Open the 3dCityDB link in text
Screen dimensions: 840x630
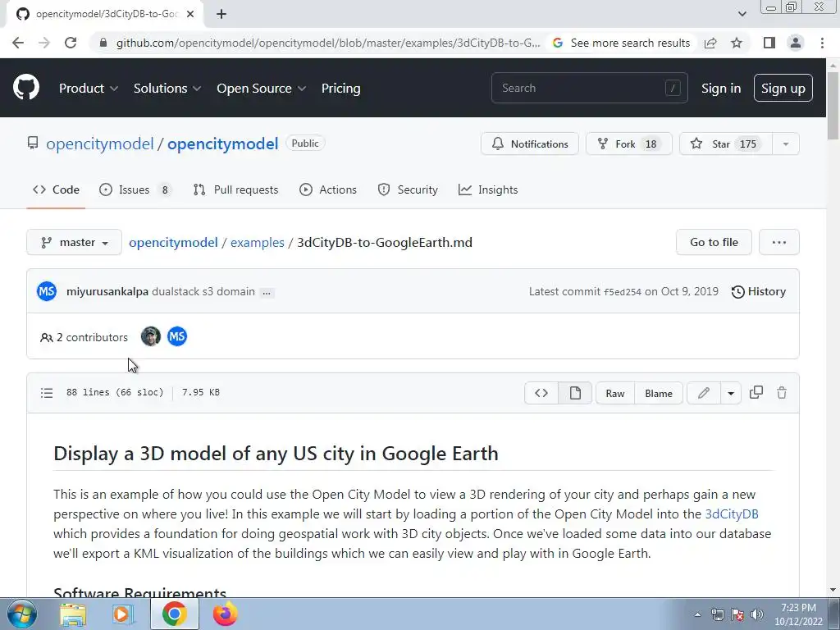coord(731,514)
